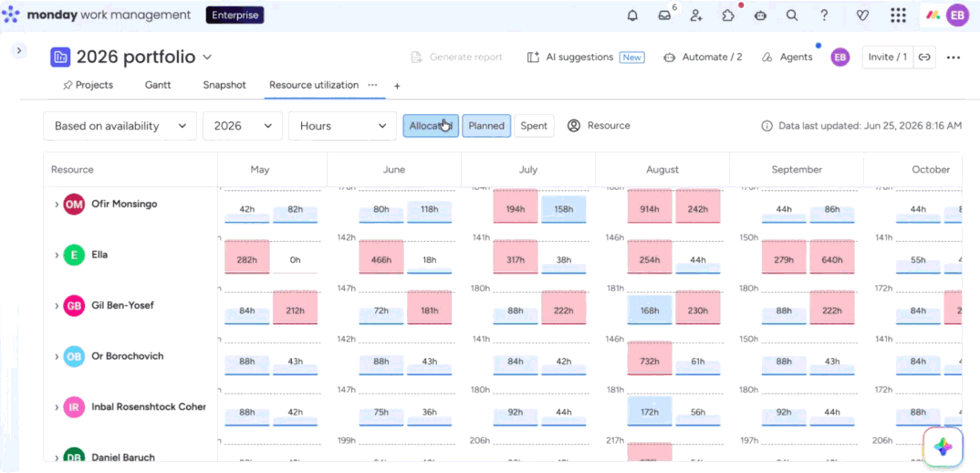Screen dimensions: 980x473
Task: Click Inbal Rosenshtock's IR avatar
Action: point(74,406)
